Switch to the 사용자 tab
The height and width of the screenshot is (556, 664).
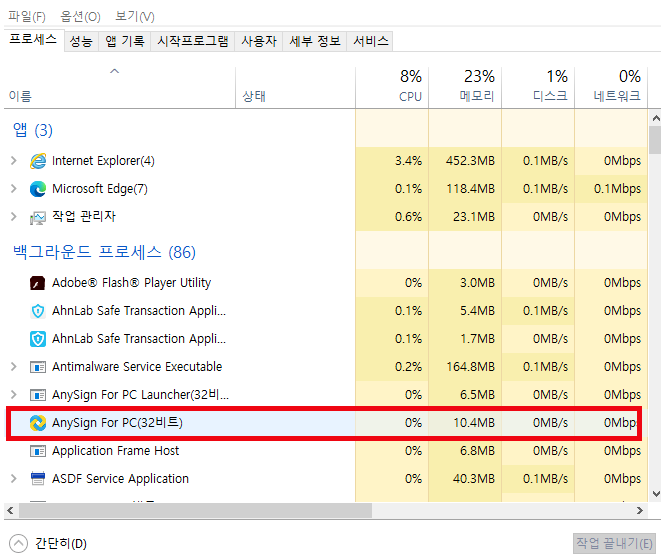tap(259, 41)
